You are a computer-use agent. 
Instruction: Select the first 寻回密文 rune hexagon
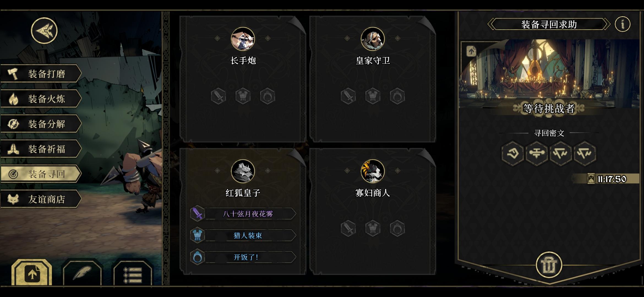click(x=512, y=153)
